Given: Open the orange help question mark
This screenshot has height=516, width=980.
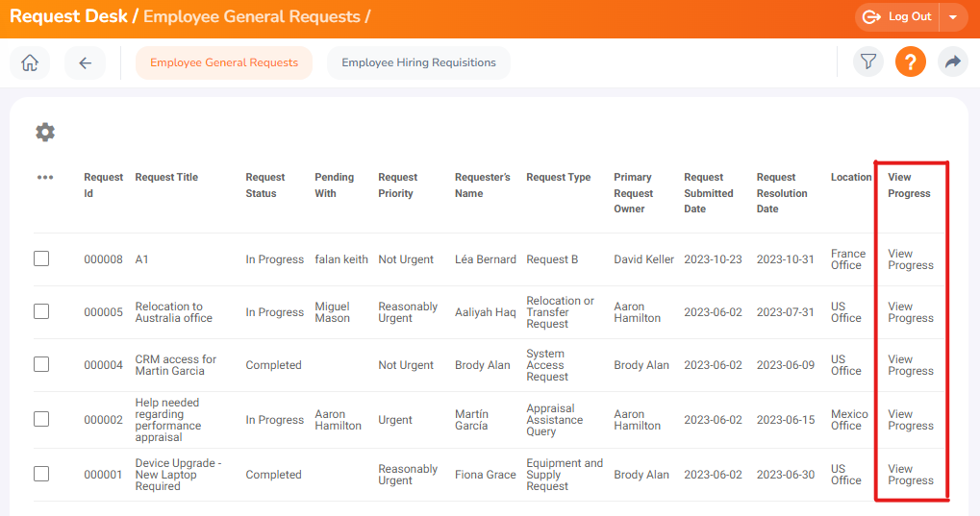Looking at the screenshot, I should tap(911, 61).
